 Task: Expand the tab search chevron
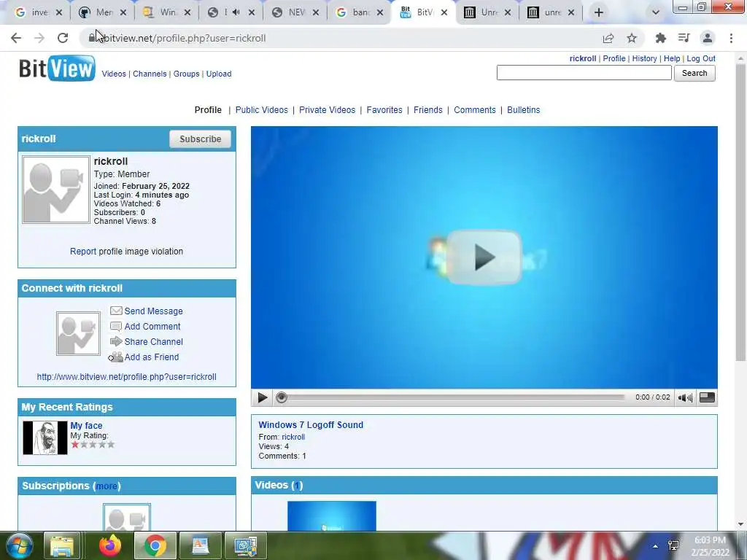(x=656, y=12)
